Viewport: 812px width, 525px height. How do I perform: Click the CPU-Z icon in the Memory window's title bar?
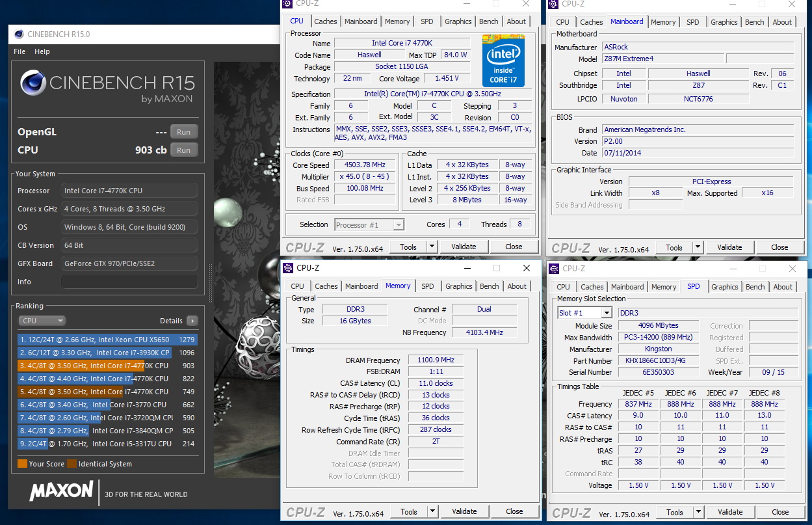tap(289, 268)
